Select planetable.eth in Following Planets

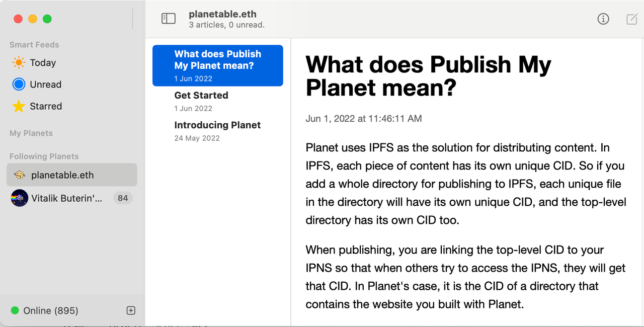(x=62, y=175)
